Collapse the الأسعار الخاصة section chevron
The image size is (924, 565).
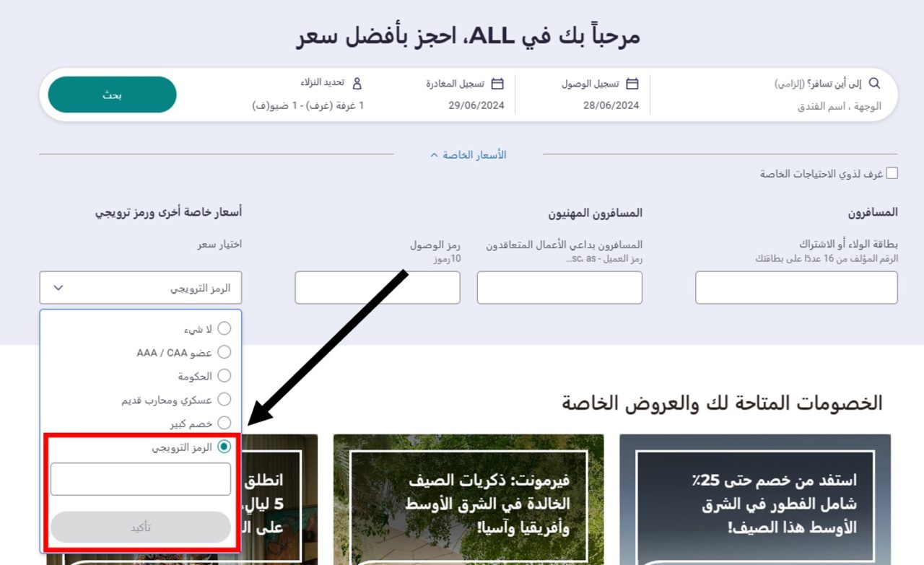[x=434, y=155]
